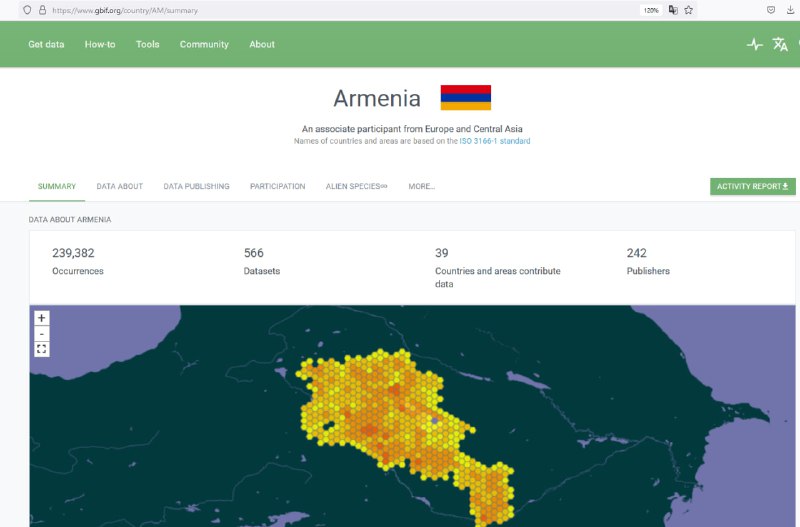Viewport: 800px width, 527px height.
Task: Click the translate page icon in address bar
Action: 673,10
